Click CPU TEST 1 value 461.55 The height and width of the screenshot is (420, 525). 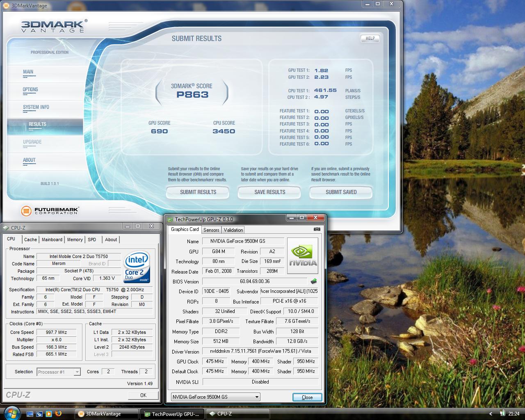(325, 90)
